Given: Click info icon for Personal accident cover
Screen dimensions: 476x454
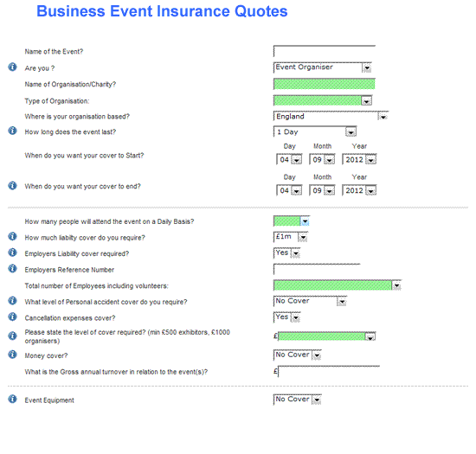Looking at the screenshot, I should point(12,301).
